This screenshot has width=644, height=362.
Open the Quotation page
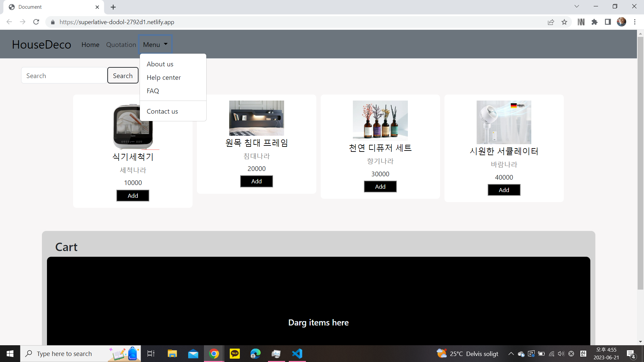121,44
